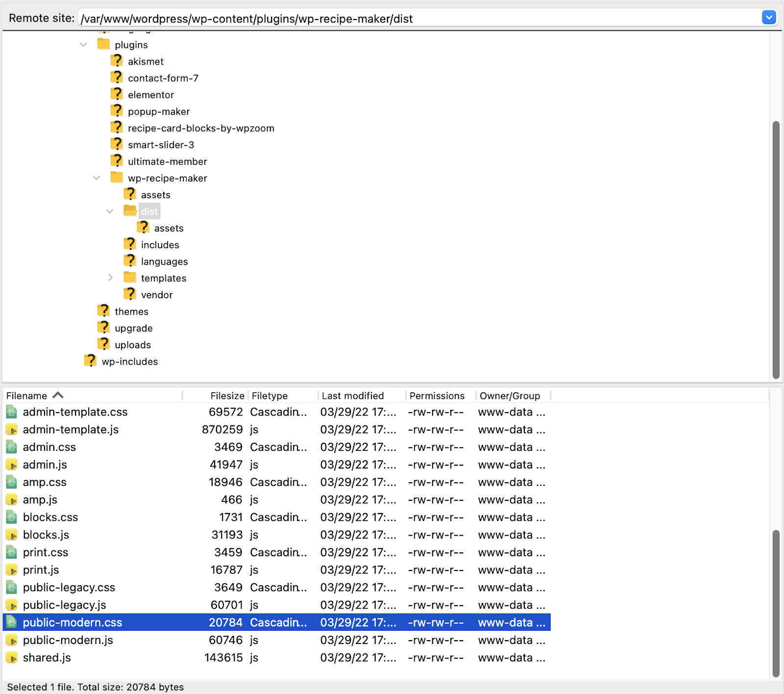Screen dimensions: 784x694
Task: Collapse the wp-recipe-maker folder chevron
Action: click(x=97, y=178)
